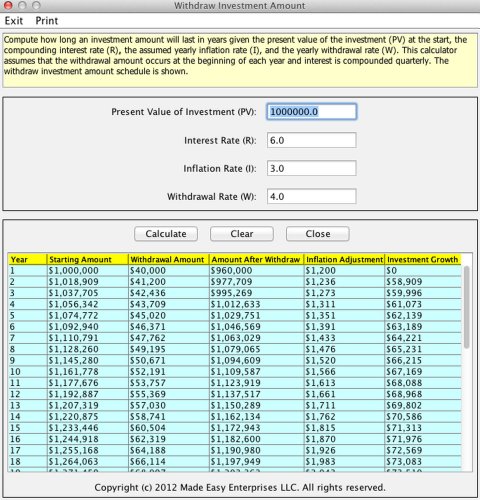Select the $1,311 inflation adjustment cell

[x=344, y=304]
